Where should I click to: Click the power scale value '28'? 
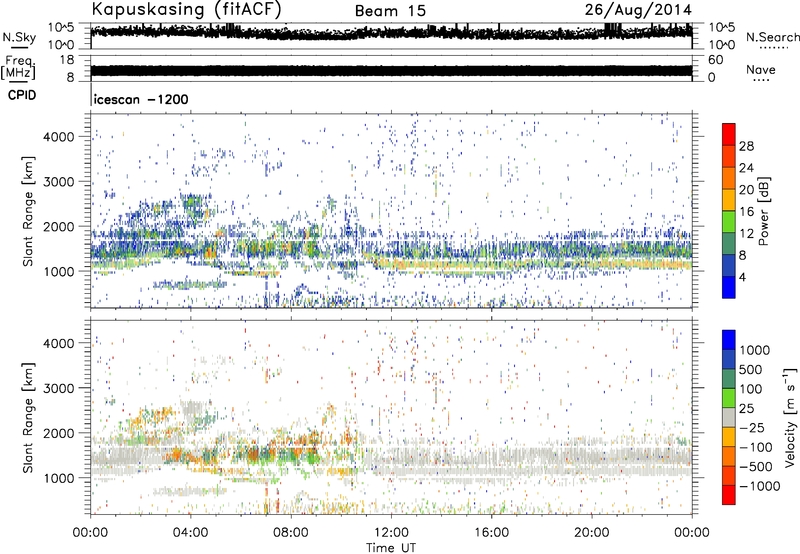(x=746, y=146)
